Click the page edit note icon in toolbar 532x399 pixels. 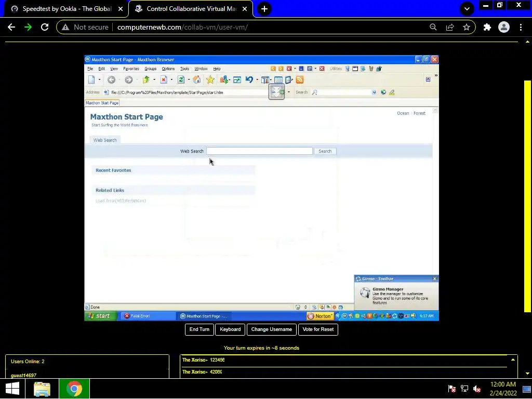[x=289, y=80]
